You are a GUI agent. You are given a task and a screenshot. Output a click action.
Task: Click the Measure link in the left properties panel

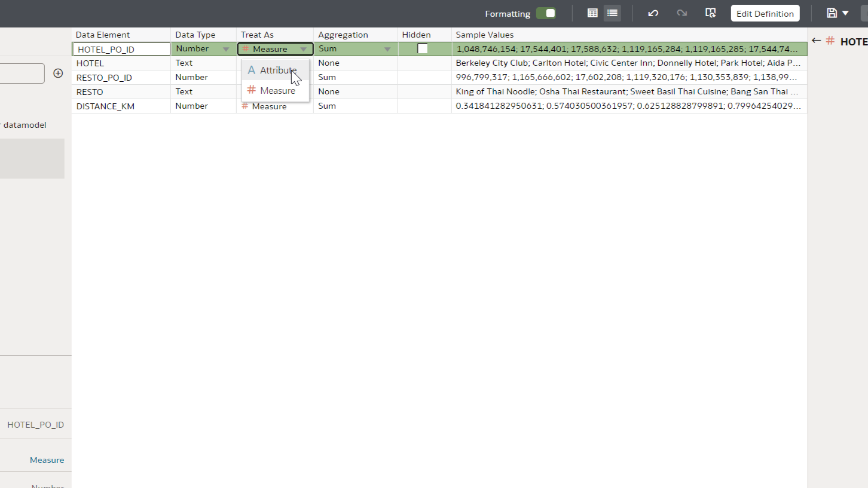[47, 460]
